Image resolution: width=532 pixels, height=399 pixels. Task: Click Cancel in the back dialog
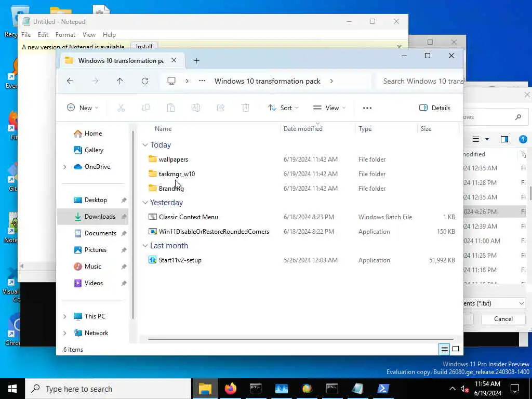503,319
